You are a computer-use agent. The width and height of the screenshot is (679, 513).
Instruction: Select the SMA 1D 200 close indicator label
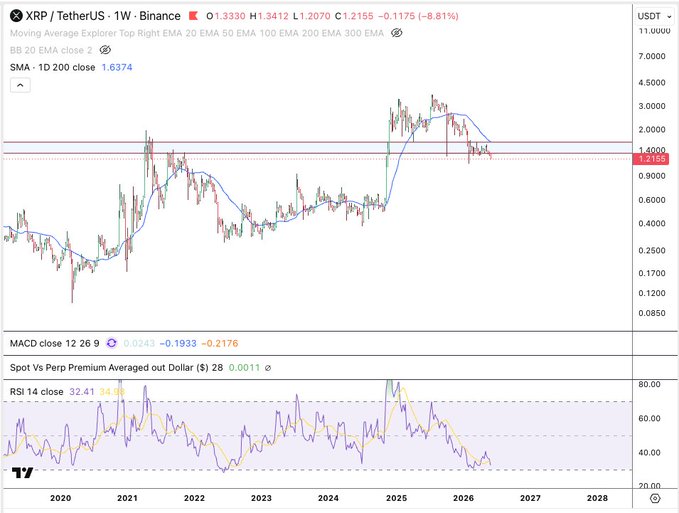[52, 68]
